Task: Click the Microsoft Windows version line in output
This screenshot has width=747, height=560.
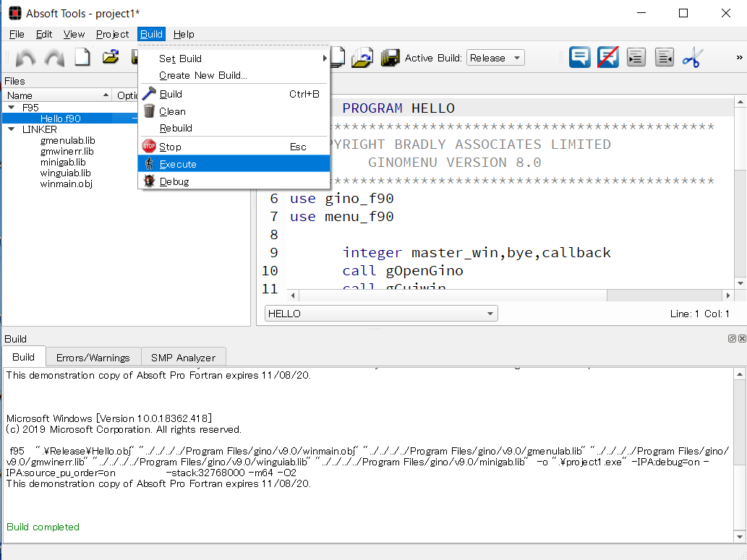Action: point(109,418)
